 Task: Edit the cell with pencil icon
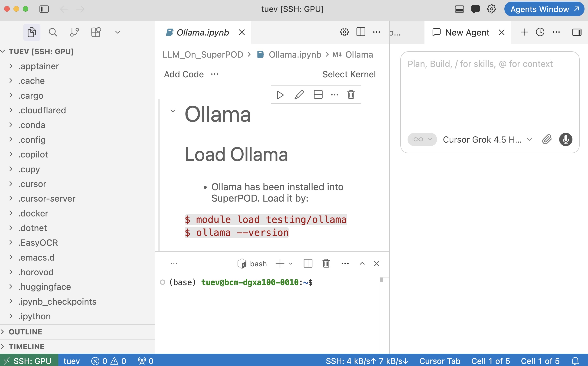tap(299, 95)
